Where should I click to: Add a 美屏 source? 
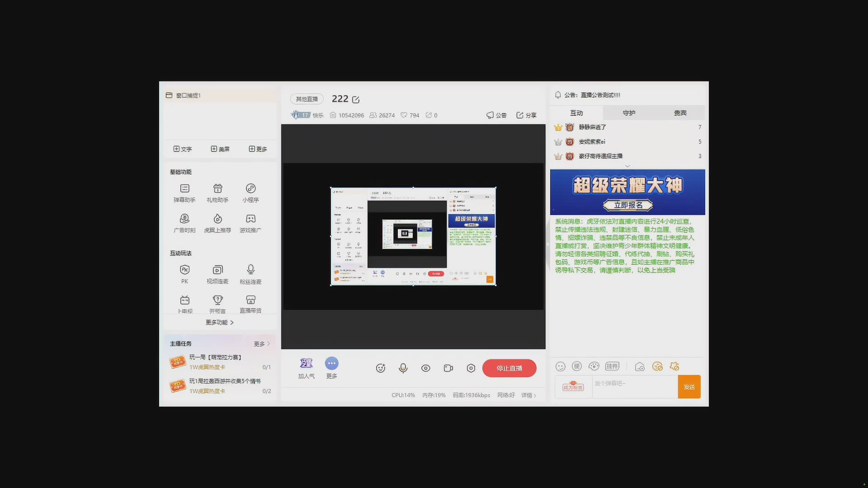point(220,149)
